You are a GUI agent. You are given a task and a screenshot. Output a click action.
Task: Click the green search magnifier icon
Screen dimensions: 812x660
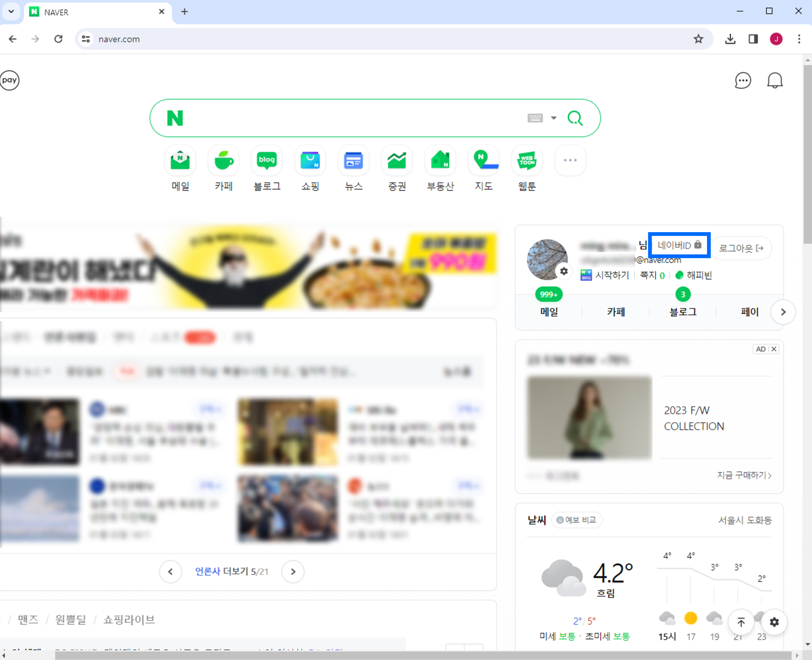(575, 118)
